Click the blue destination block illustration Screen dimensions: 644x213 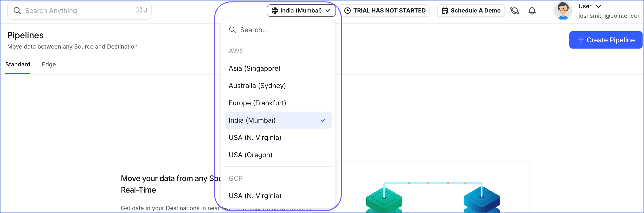point(482,200)
